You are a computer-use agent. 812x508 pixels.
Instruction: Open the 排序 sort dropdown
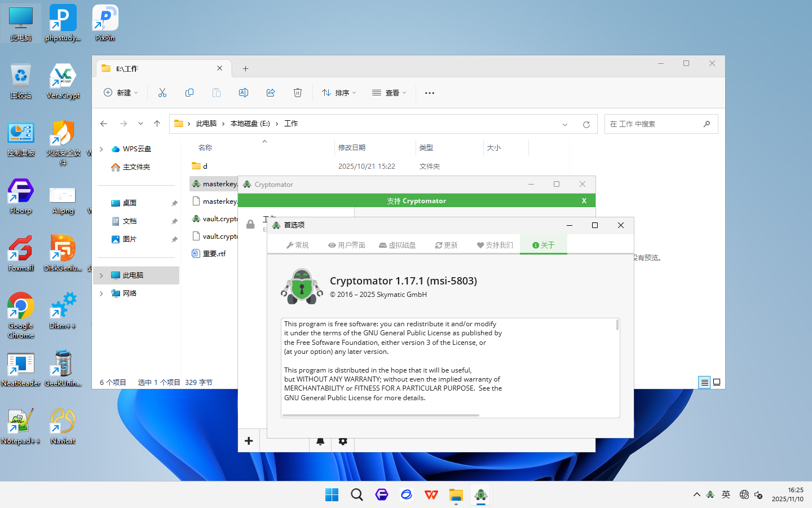[x=339, y=93]
